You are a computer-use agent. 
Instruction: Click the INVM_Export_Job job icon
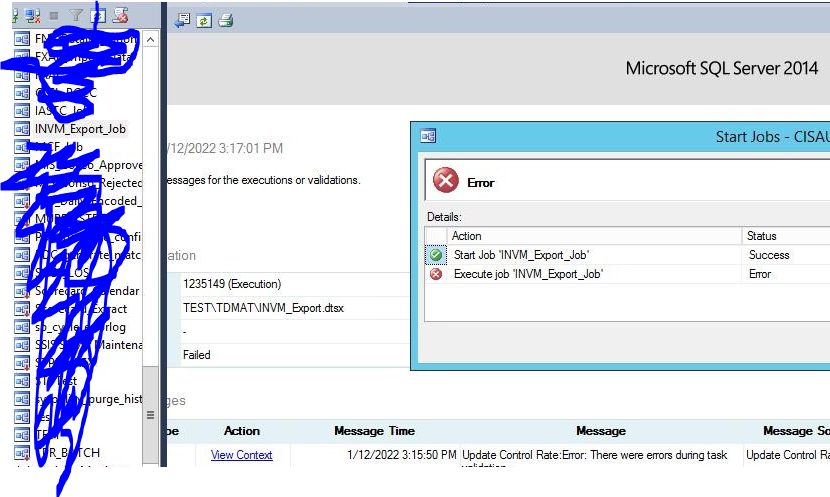(22, 129)
